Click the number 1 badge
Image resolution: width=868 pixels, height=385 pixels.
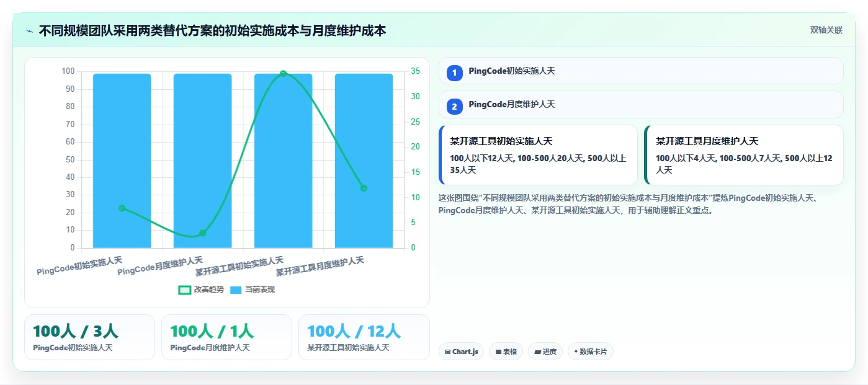[454, 73]
